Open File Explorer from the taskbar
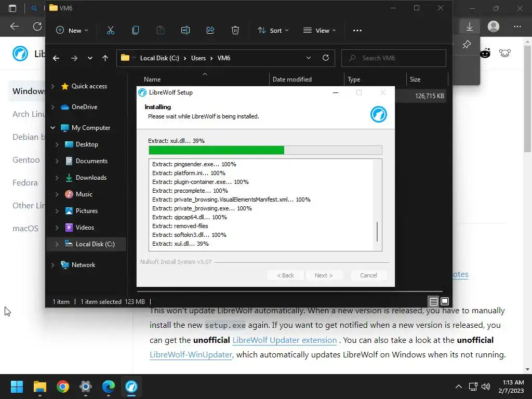This screenshot has height=399, width=532. pyautogui.click(x=39, y=387)
